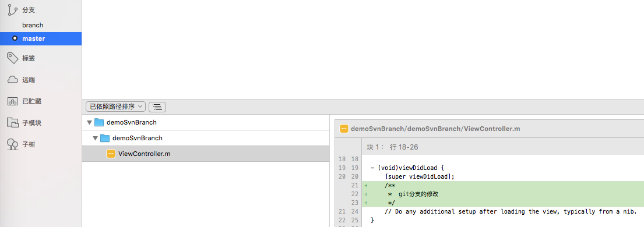
Task: Click the current-branch dot beside master
Action: click(15, 38)
